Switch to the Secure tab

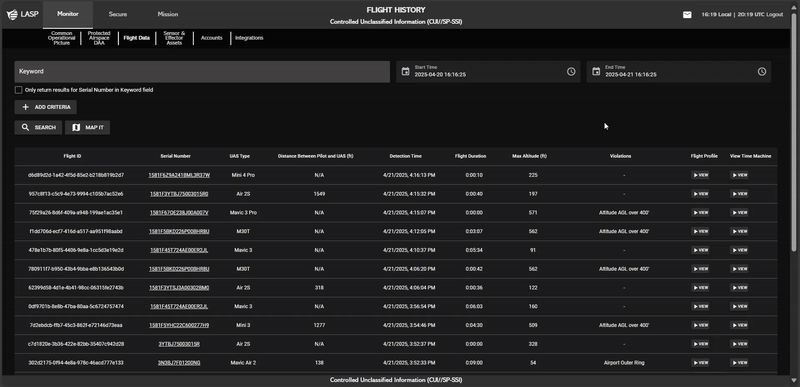118,14
